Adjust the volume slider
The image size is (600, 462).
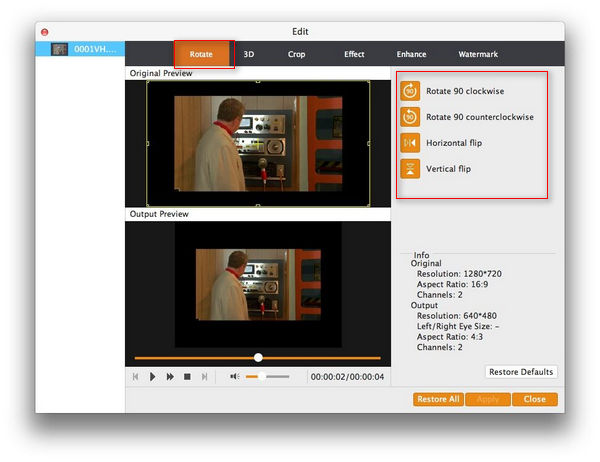coord(267,377)
